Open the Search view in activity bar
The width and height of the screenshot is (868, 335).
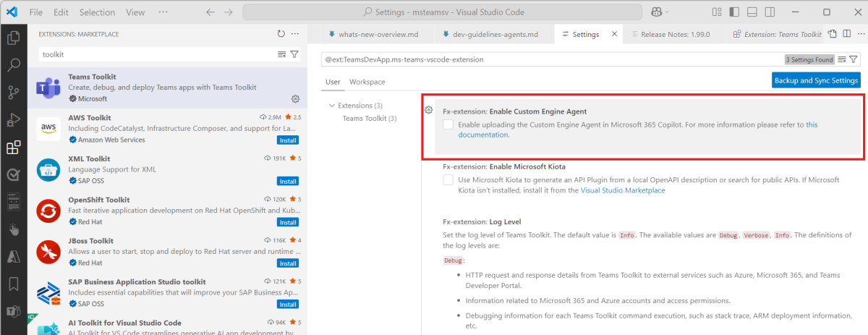coord(13,64)
